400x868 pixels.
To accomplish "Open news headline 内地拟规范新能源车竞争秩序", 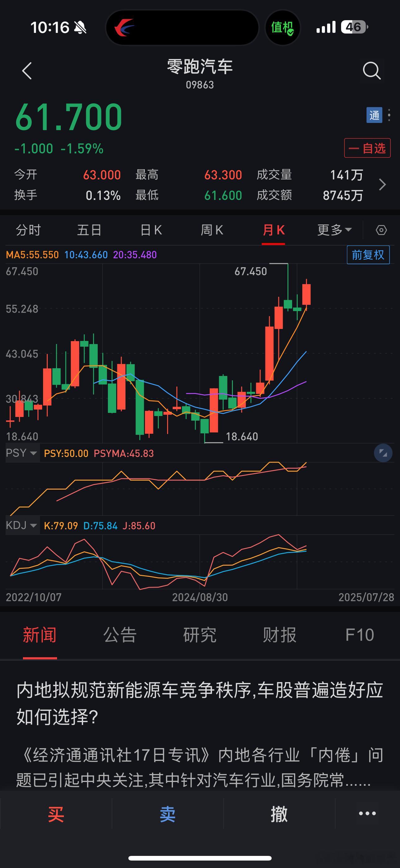I will [200, 703].
